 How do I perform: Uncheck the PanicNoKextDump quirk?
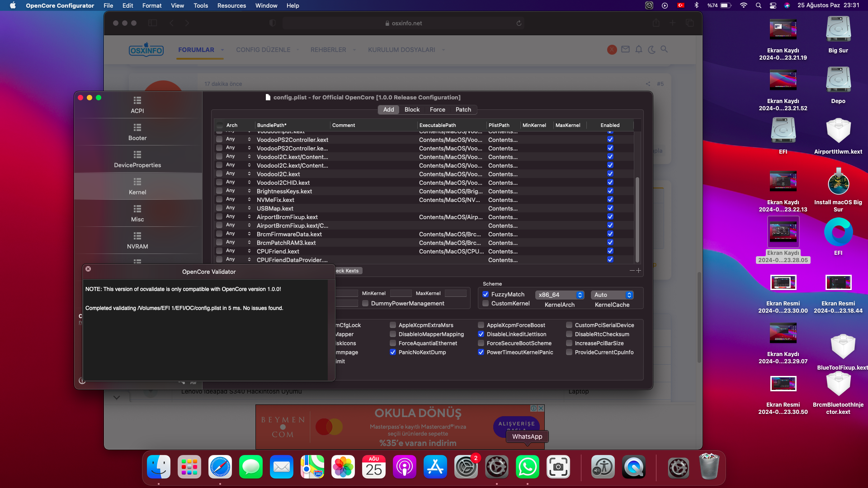(x=393, y=352)
